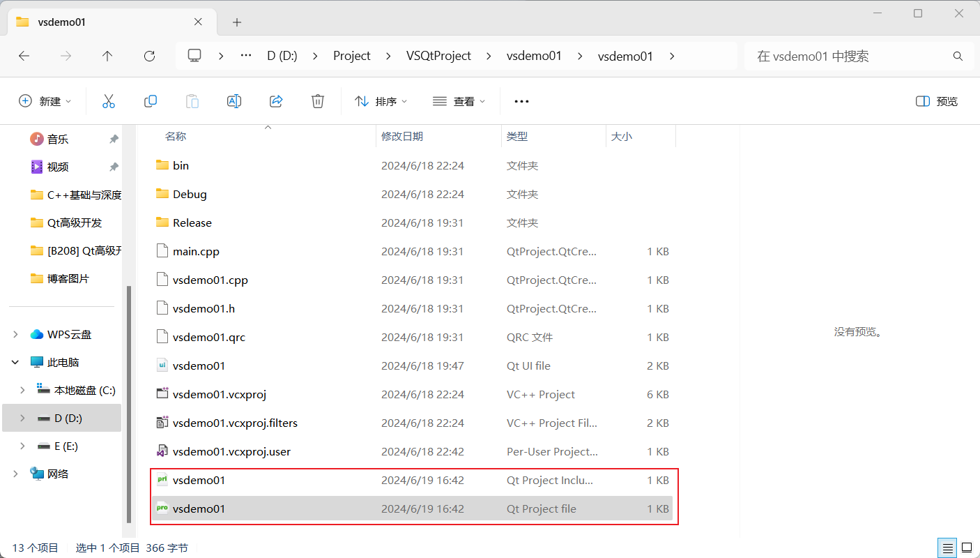Screen dimensions: 980x558
Task: Select the Release folder icon
Action: point(162,223)
